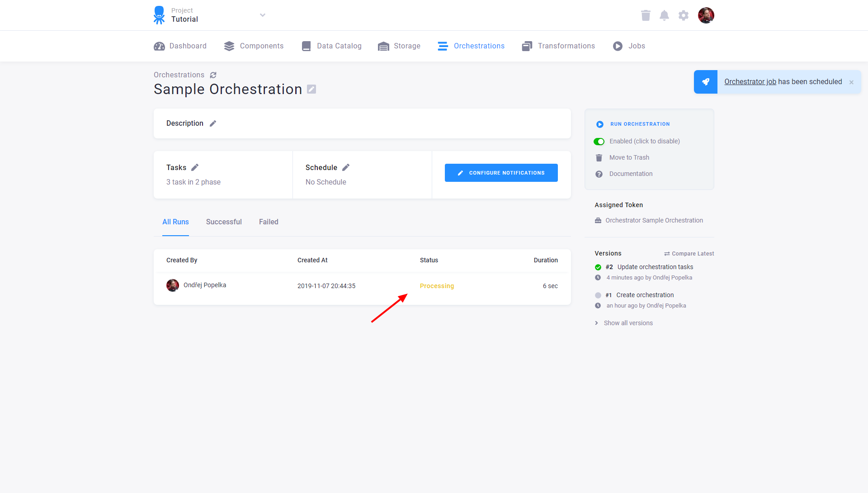
Task: Refresh orchestrations using the reload icon
Action: click(213, 75)
